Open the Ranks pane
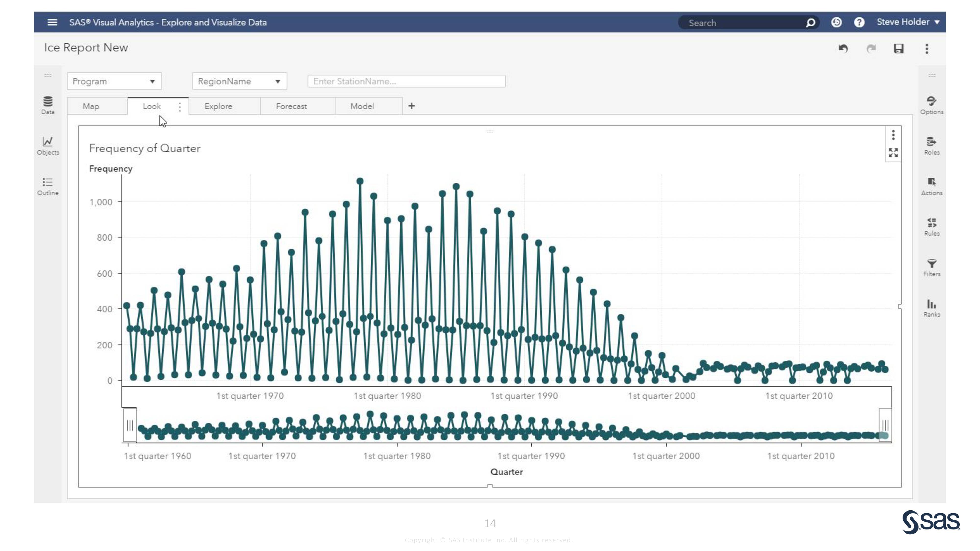This screenshot has height=551, width=980. click(932, 308)
